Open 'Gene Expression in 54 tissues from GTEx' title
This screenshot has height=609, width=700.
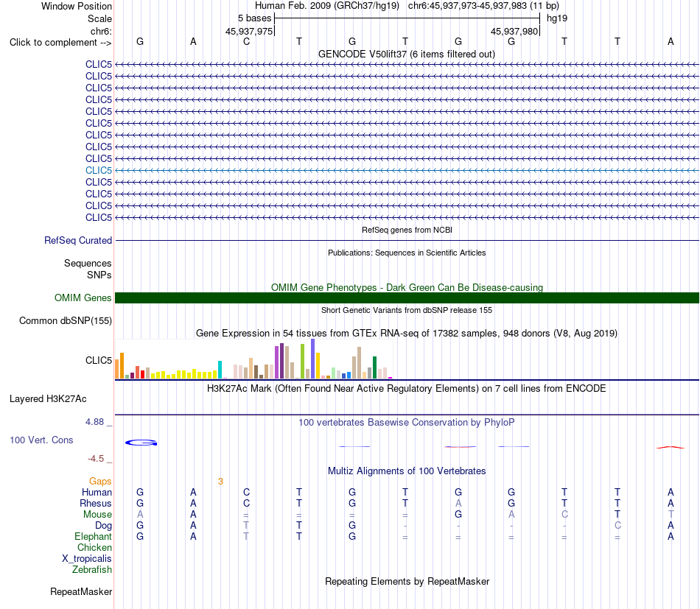point(407,334)
